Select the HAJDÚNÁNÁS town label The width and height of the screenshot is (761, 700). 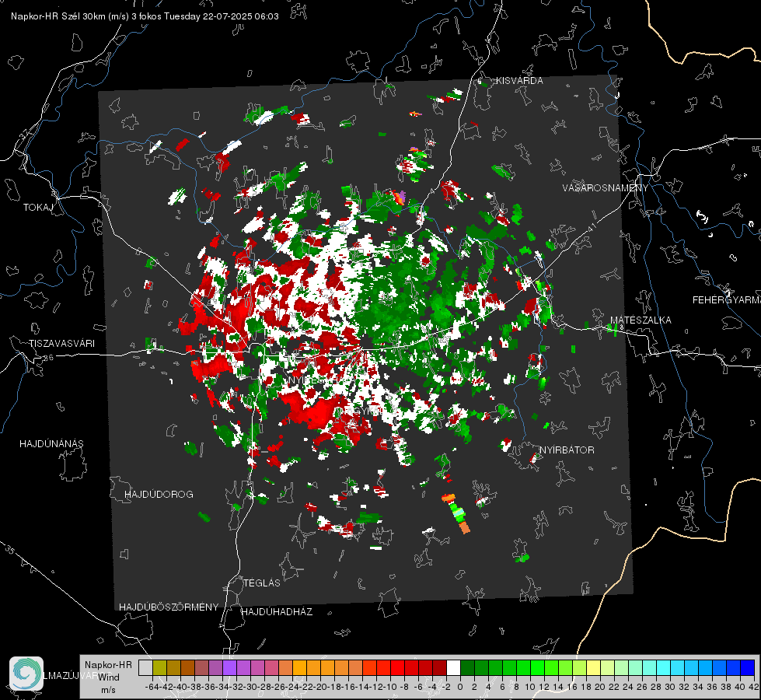click(51, 443)
